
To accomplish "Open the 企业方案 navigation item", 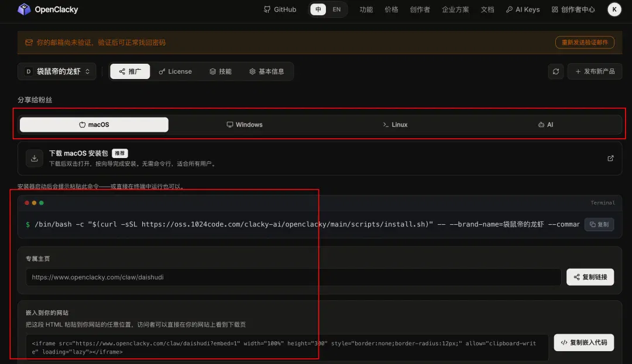I will tap(455, 9).
